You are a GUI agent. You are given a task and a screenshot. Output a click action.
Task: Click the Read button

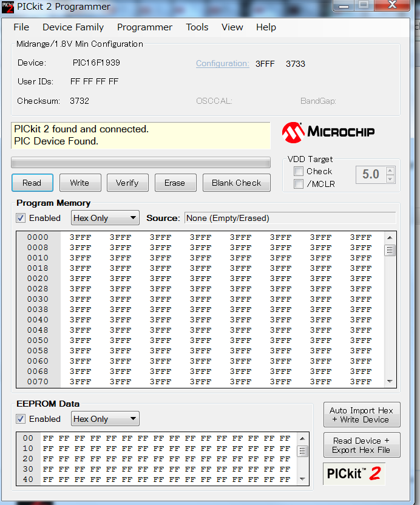(x=32, y=183)
